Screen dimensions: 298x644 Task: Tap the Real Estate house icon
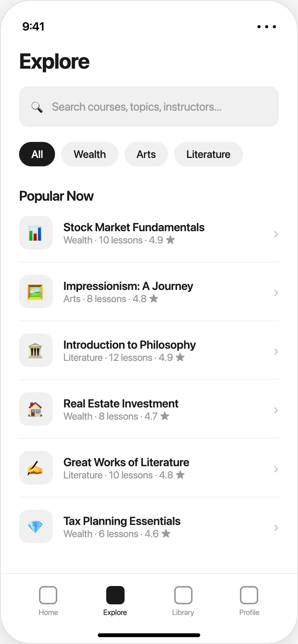click(x=36, y=409)
